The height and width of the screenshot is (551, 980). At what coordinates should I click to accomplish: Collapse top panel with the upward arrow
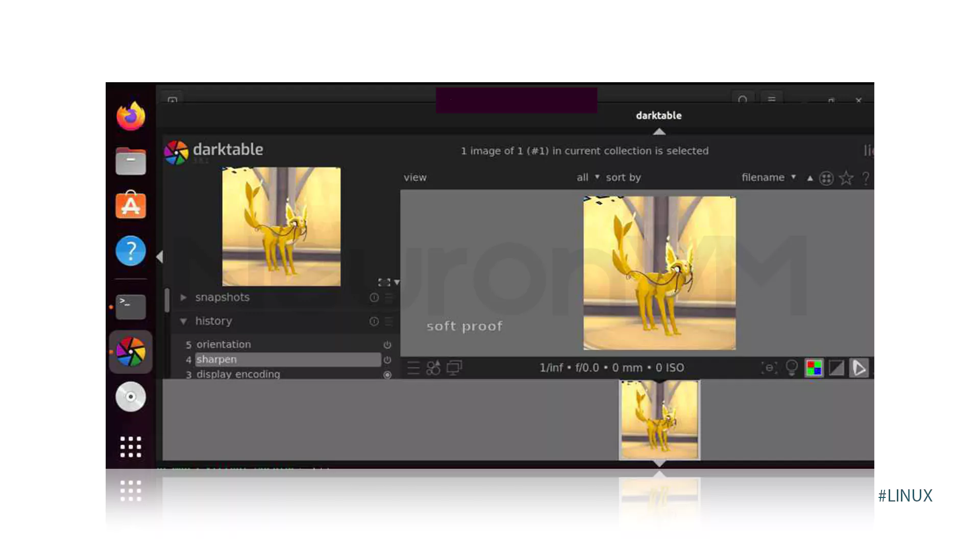(x=659, y=132)
